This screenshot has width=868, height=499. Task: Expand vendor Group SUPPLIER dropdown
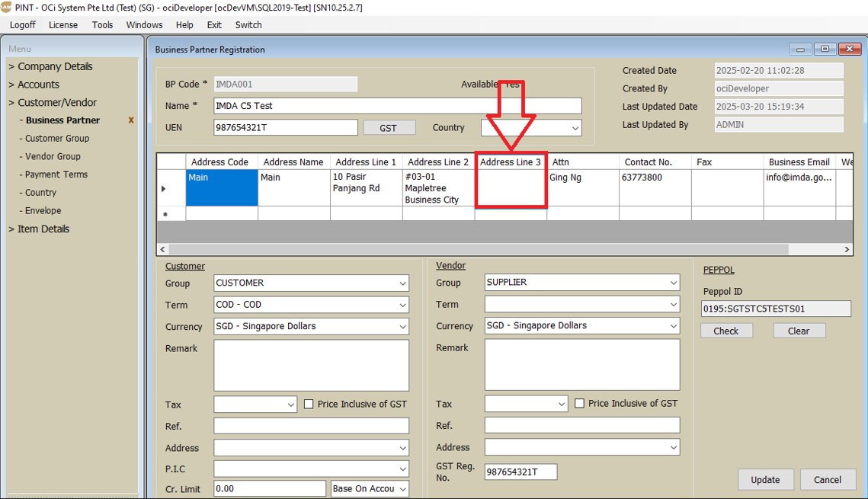click(x=673, y=283)
